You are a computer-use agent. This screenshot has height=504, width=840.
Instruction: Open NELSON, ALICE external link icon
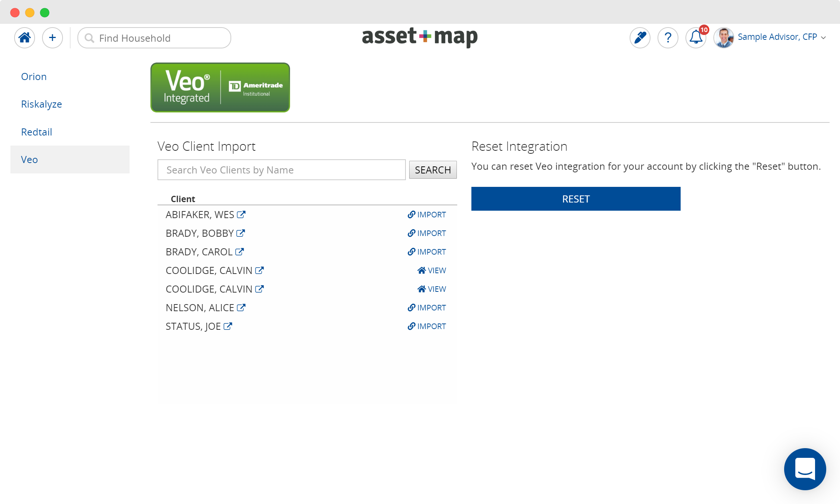[x=241, y=307]
